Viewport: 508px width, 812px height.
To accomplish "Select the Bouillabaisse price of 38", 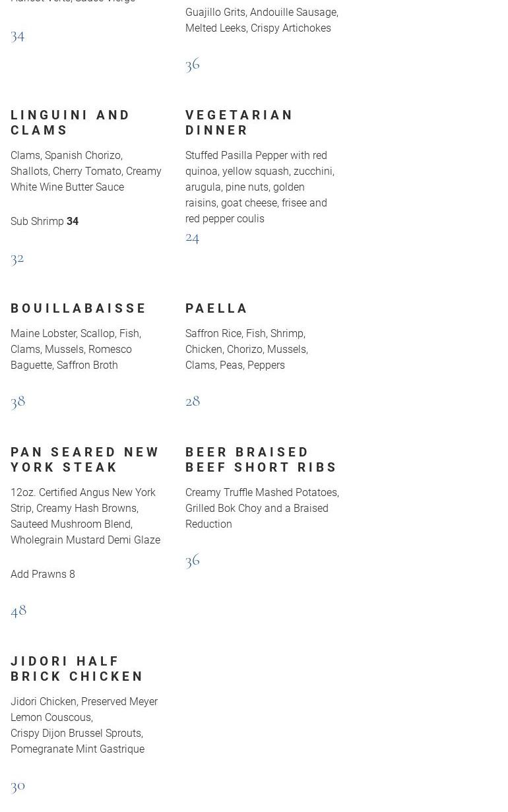I will point(18,400).
